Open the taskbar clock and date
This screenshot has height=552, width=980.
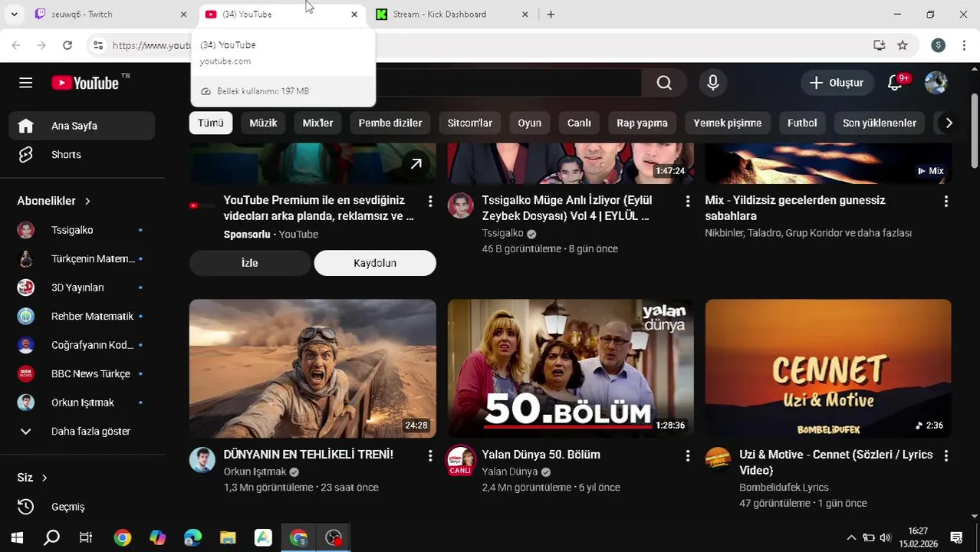click(918, 537)
